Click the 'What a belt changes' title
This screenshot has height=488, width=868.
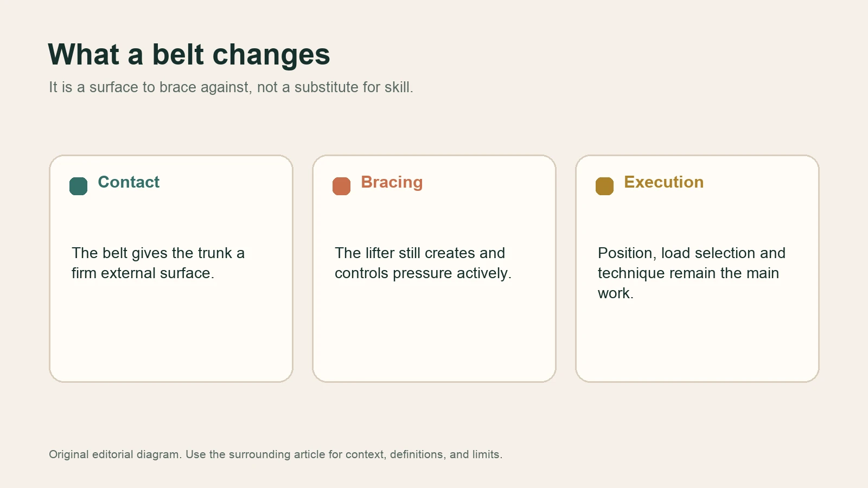click(189, 55)
